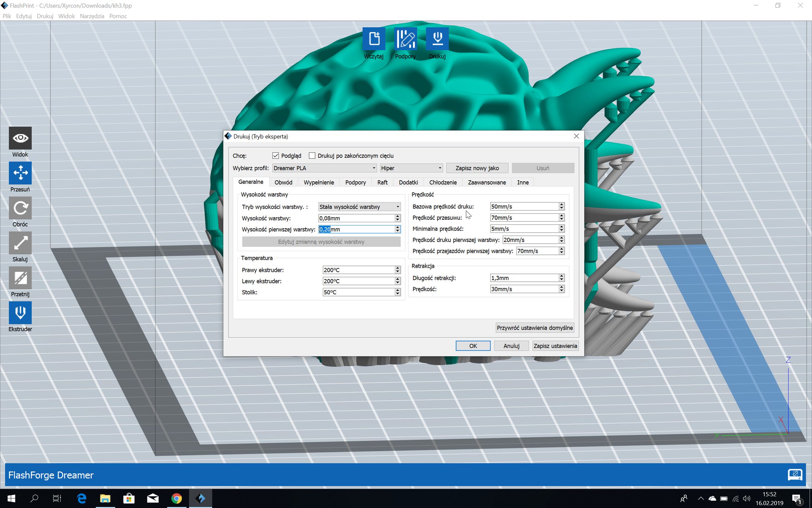Click the Wczytaj load model icon
The height and width of the screenshot is (508, 812).
click(374, 39)
